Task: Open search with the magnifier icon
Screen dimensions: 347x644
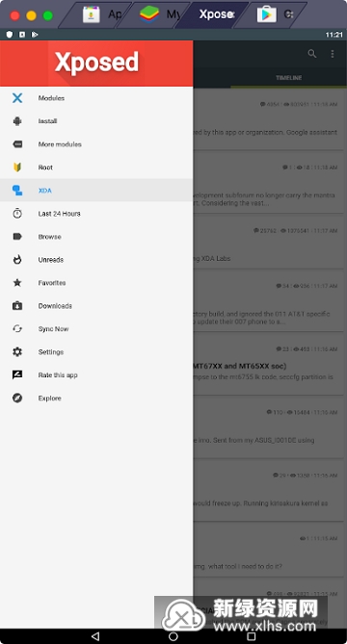Action: pos(312,53)
